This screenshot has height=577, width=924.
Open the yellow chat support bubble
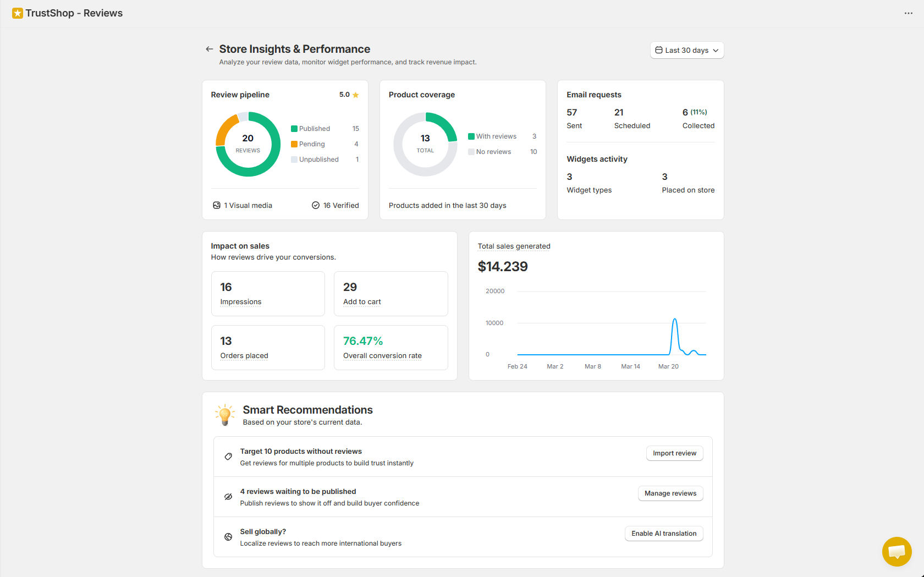(897, 551)
